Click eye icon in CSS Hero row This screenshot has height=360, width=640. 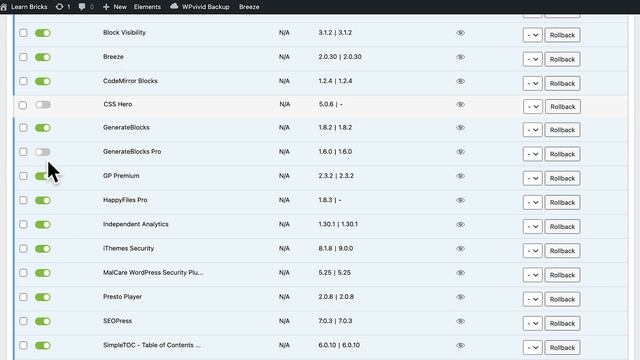coord(460,104)
